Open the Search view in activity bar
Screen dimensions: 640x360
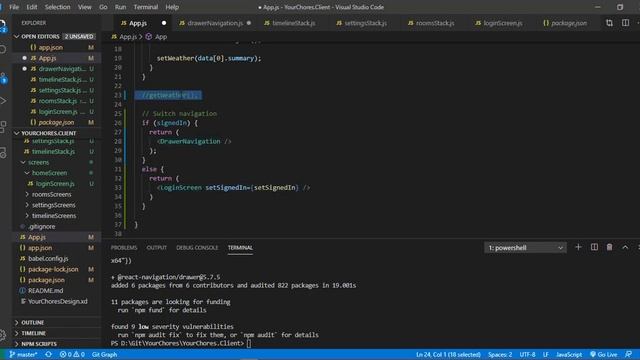[3, 50]
